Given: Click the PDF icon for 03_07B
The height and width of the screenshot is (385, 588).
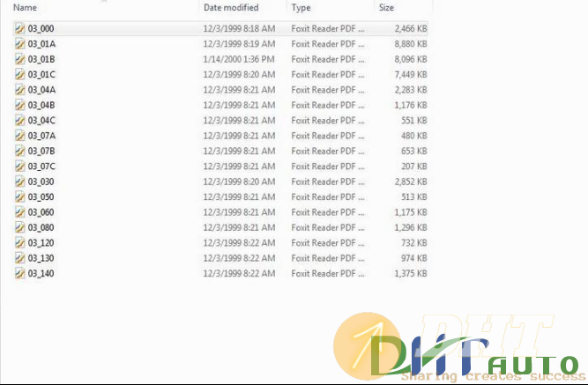Looking at the screenshot, I should [x=20, y=151].
